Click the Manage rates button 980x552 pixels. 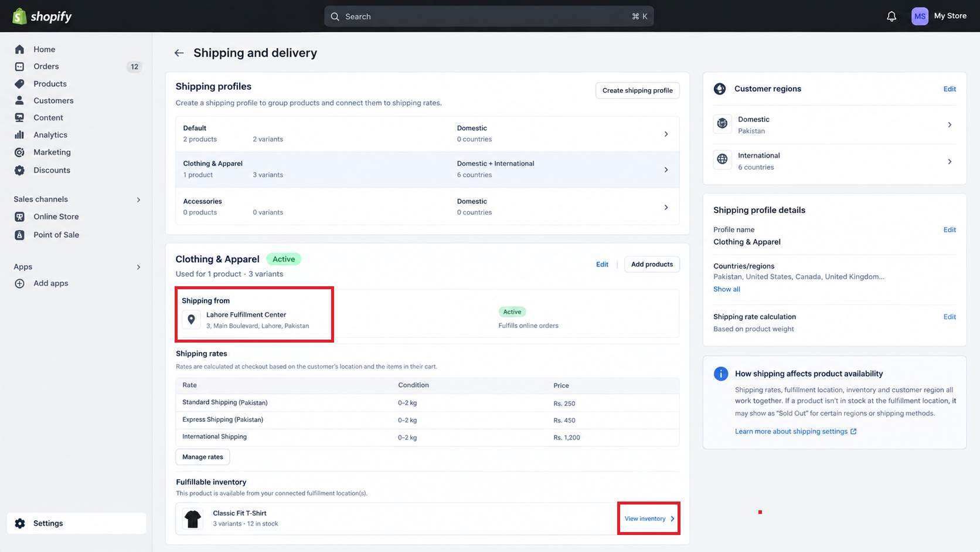pos(203,457)
